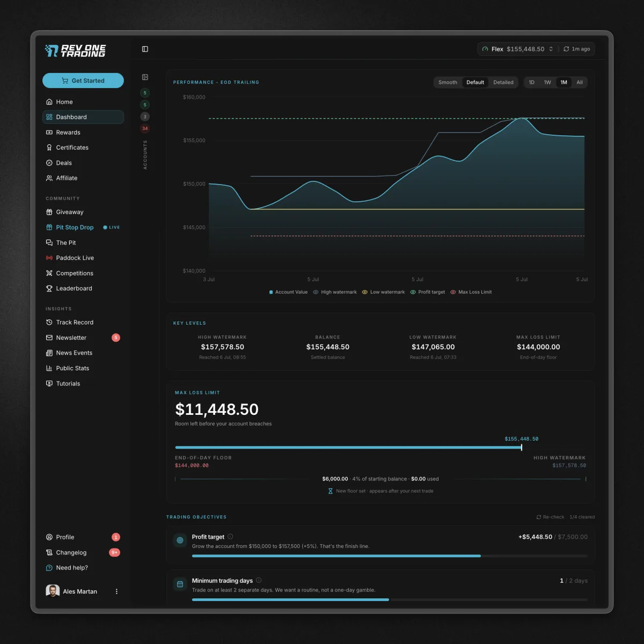Click the $157,578.50 high watermark value

(x=222, y=347)
